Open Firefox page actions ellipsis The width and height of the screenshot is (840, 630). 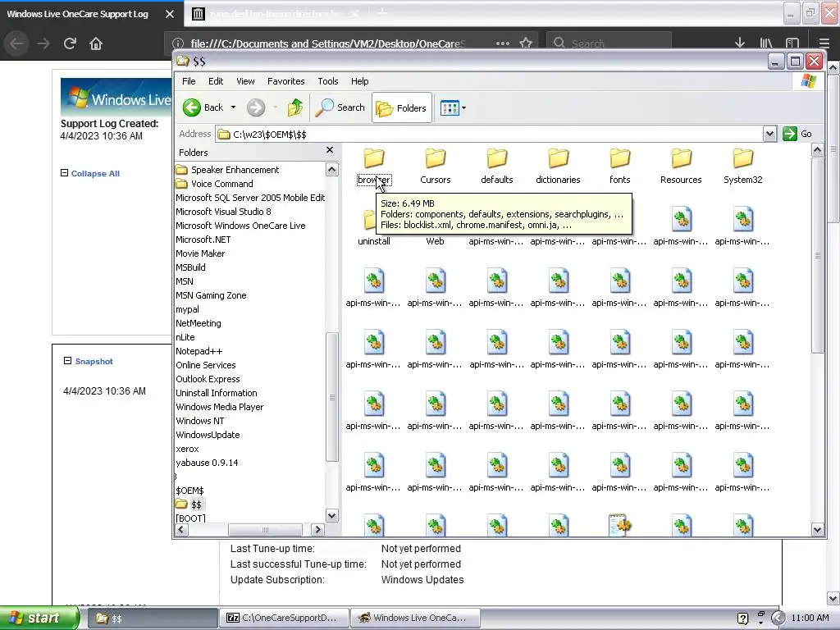point(503,43)
